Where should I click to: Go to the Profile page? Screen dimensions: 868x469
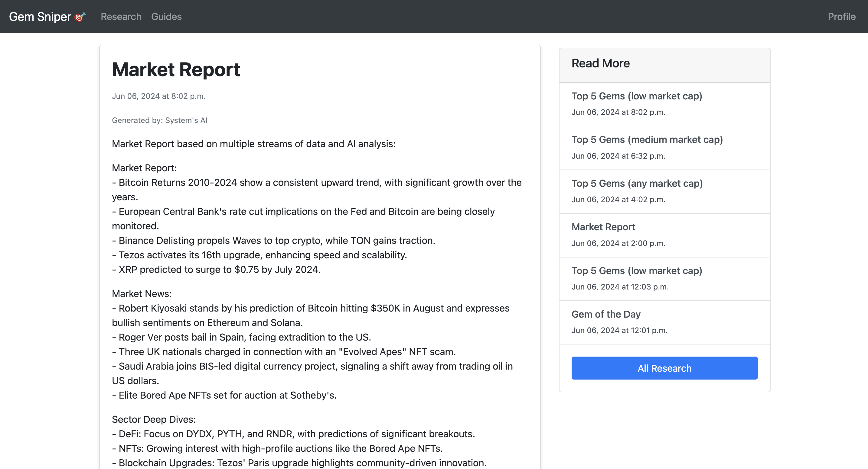click(841, 17)
